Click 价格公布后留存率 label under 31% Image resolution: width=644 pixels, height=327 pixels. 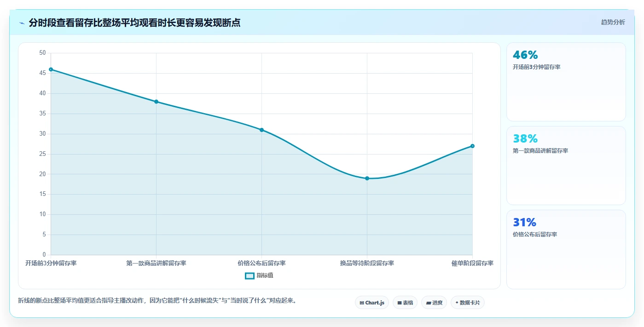[x=535, y=235]
